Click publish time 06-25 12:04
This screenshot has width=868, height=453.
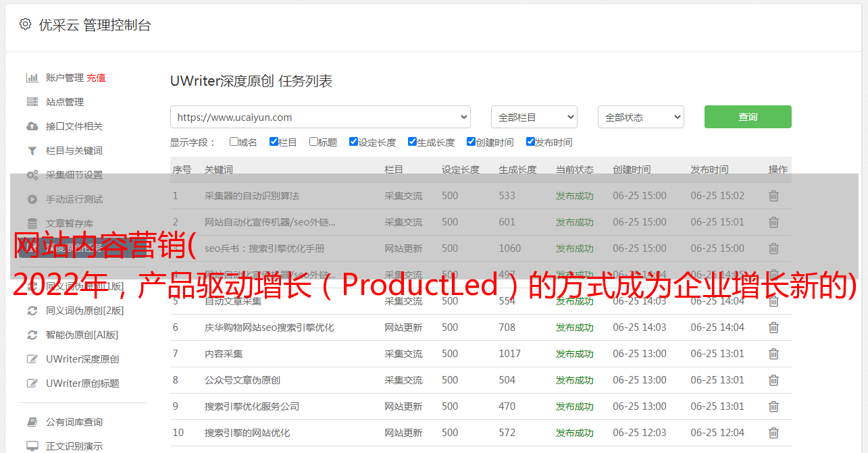(717, 433)
